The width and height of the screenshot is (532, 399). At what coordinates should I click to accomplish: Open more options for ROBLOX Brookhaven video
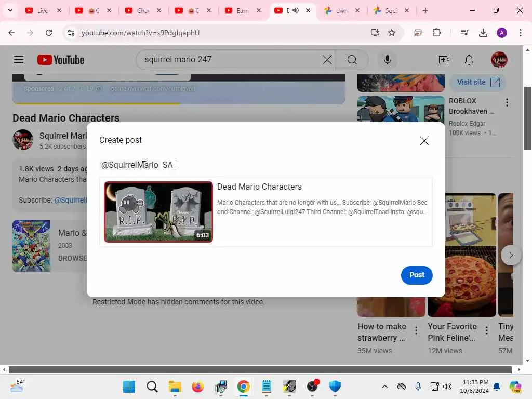point(507,102)
